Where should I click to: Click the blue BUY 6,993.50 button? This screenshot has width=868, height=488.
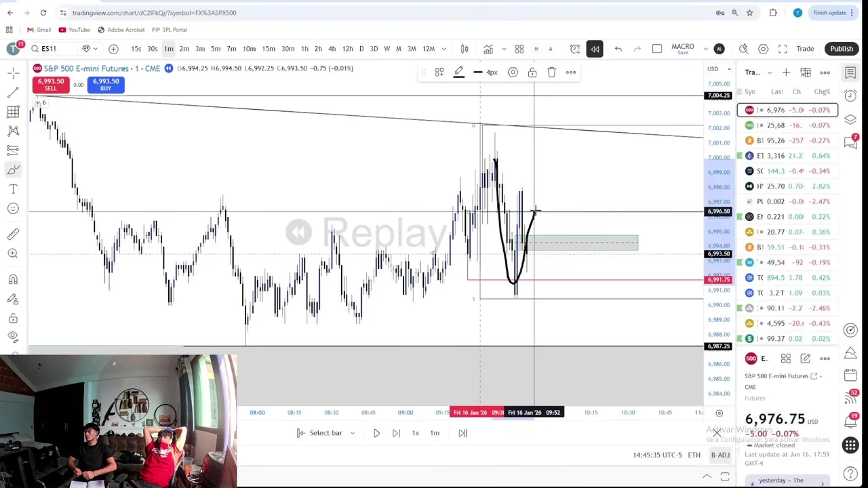pyautogui.click(x=106, y=85)
